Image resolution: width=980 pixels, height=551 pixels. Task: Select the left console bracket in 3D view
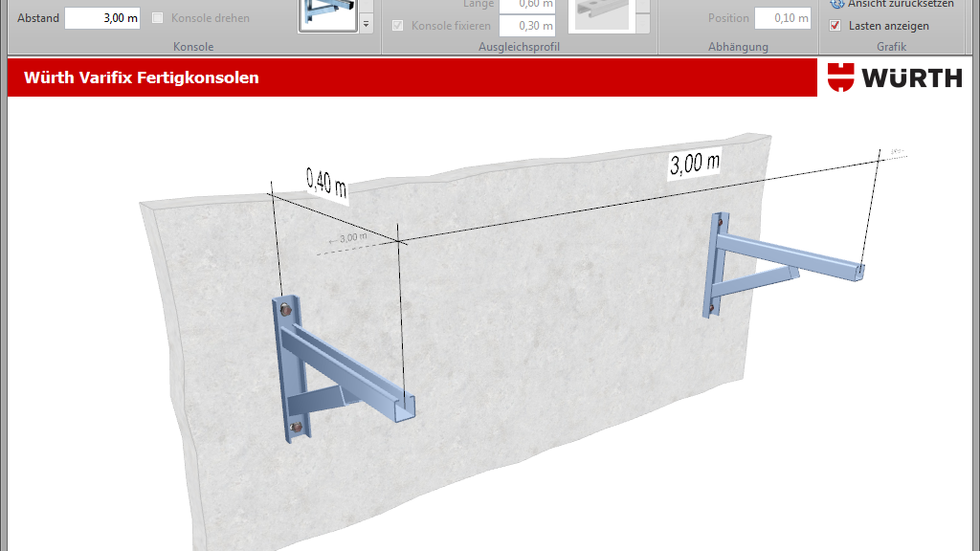(x=343, y=369)
